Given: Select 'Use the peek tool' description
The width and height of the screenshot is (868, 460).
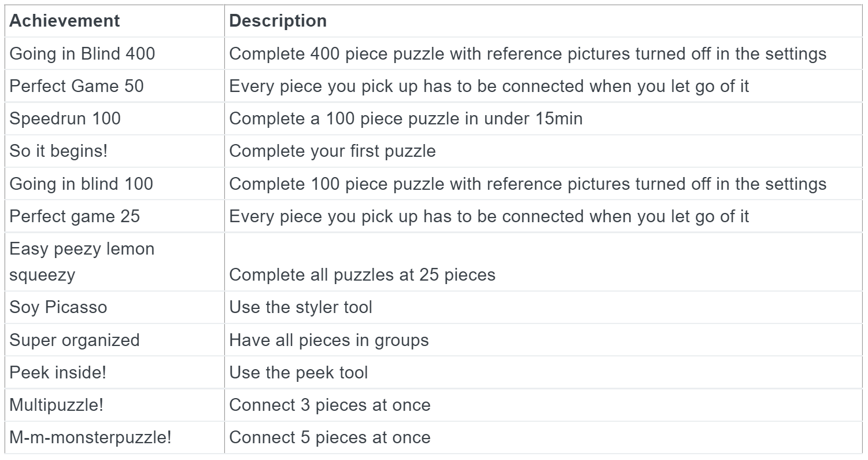Looking at the screenshot, I should 298,372.
